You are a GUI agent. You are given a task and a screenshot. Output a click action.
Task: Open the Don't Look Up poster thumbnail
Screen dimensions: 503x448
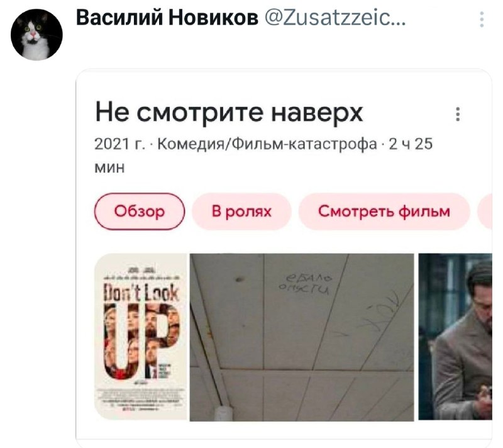point(140,337)
